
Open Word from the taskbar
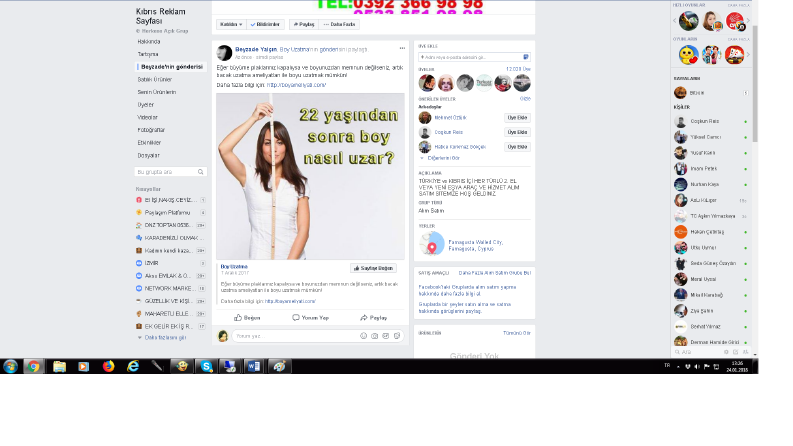pos(254,366)
